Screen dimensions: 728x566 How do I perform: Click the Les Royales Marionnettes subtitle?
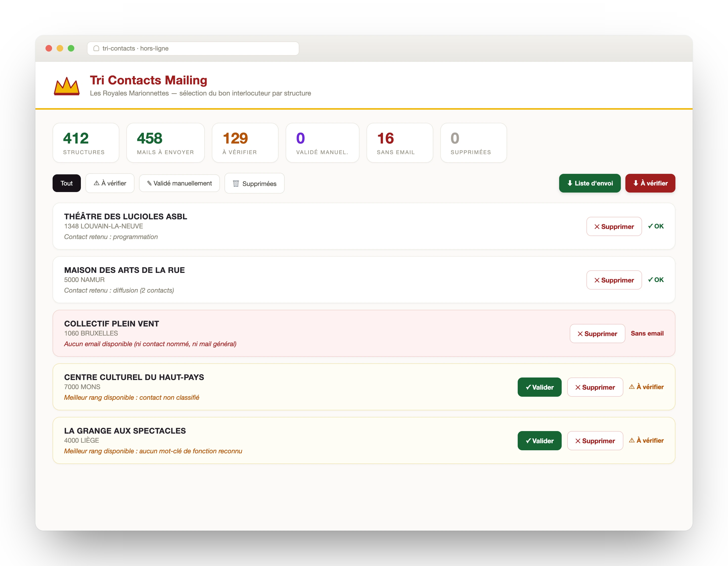point(200,93)
